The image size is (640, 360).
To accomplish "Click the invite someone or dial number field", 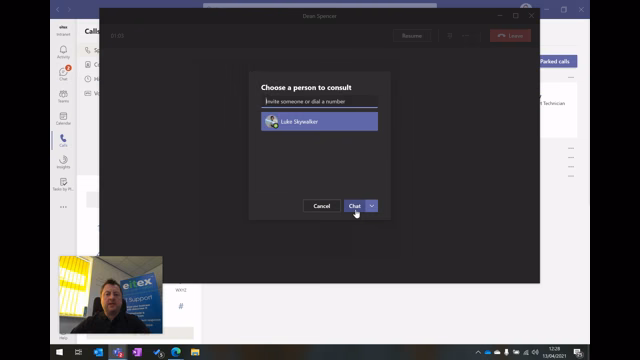I will tap(319, 102).
